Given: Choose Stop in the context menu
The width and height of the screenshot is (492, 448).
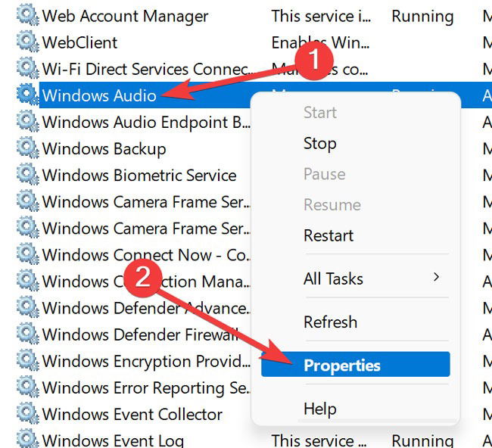Looking at the screenshot, I should 319,144.
